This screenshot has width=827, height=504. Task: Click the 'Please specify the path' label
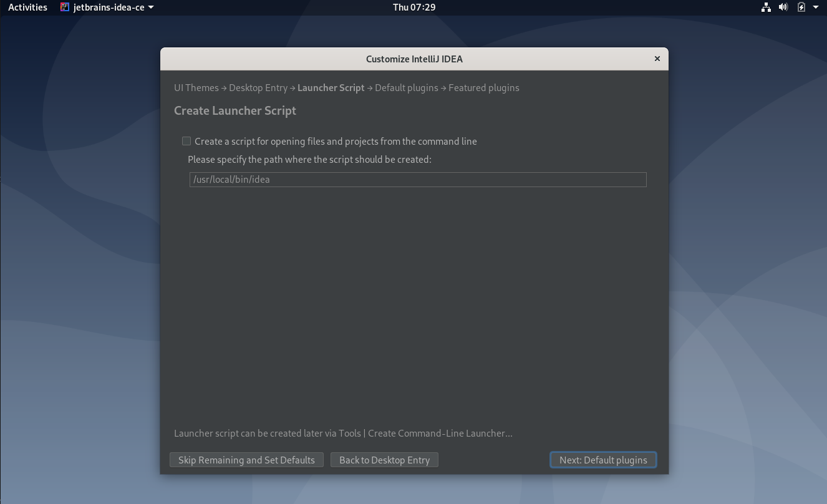tap(309, 160)
